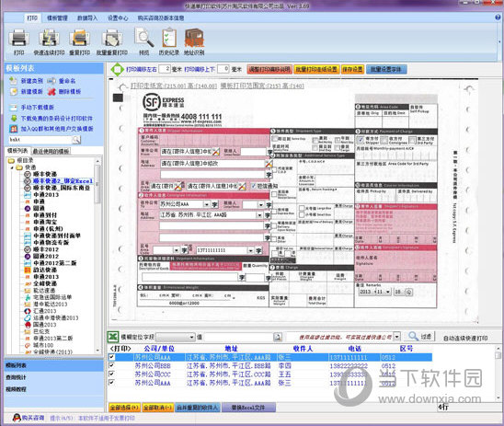Click the green arrow barcode software download icon
Image resolution: width=504 pixels, height=426 pixels.
pos(13,119)
